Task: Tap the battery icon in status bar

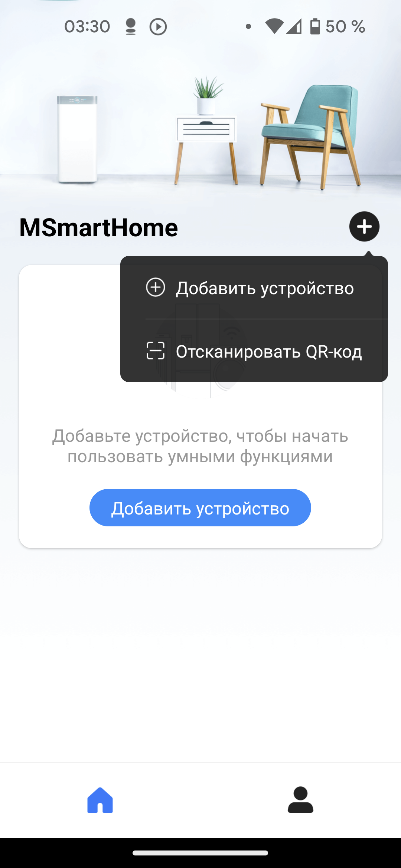Action: [315, 26]
